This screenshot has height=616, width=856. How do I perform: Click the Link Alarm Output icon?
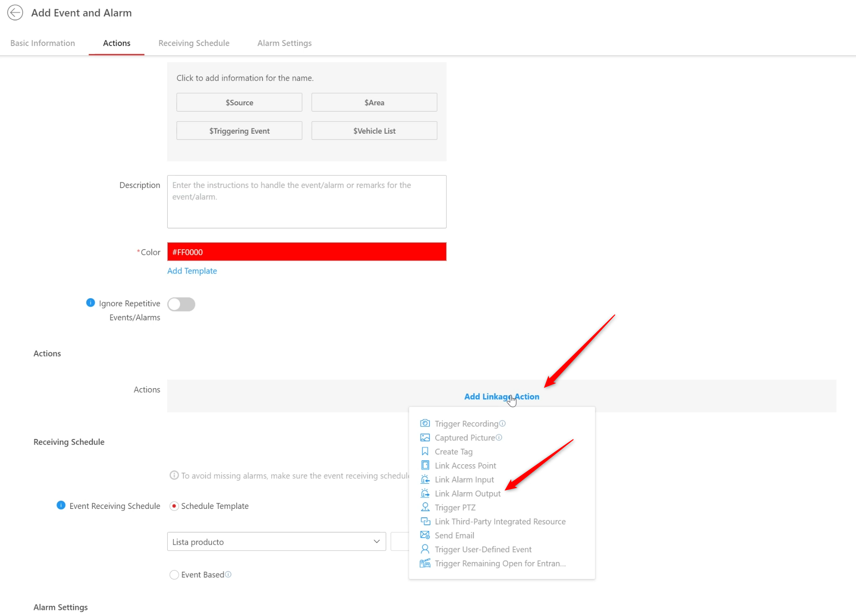coord(425,493)
